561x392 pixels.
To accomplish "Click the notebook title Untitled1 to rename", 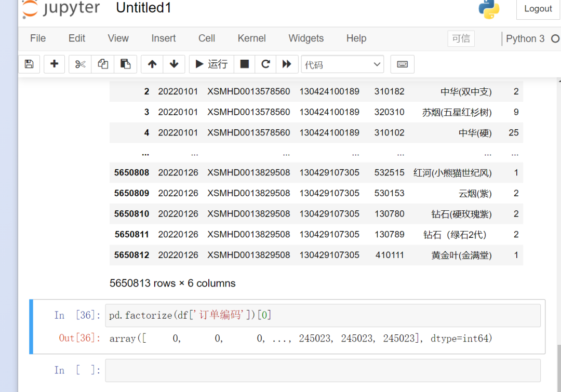I will tap(143, 8).
